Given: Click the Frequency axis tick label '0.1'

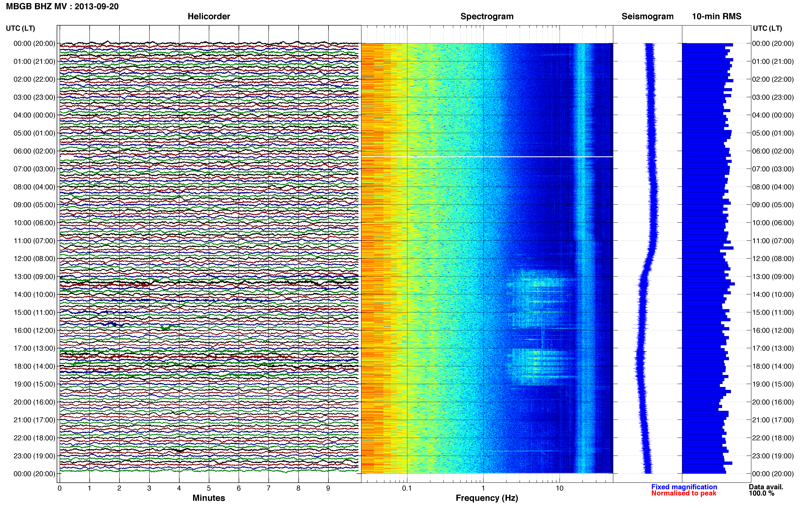Looking at the screenshot, I should 407,488.
